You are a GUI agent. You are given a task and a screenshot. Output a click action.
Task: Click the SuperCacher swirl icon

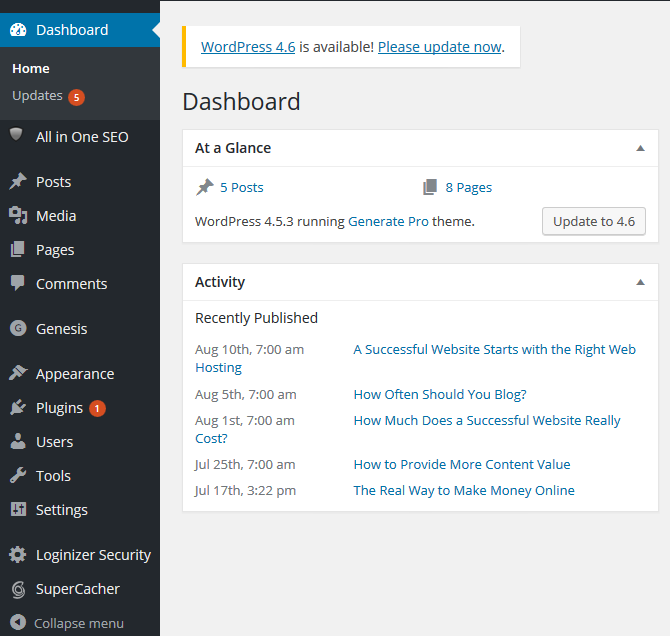(18, 589)
